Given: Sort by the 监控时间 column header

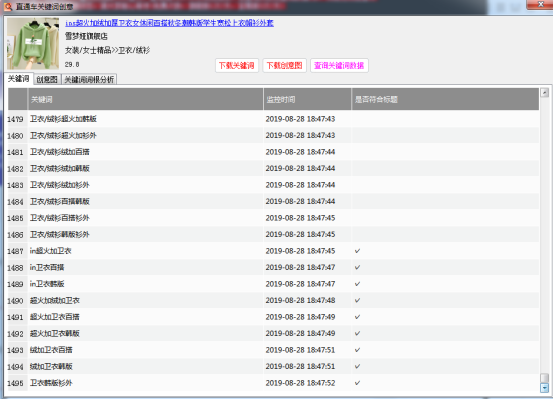Looking at the screenshot, I should coord(307,99).
